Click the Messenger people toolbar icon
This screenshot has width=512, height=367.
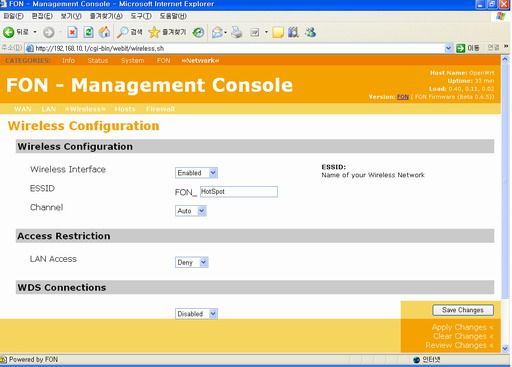pos(310,32)
